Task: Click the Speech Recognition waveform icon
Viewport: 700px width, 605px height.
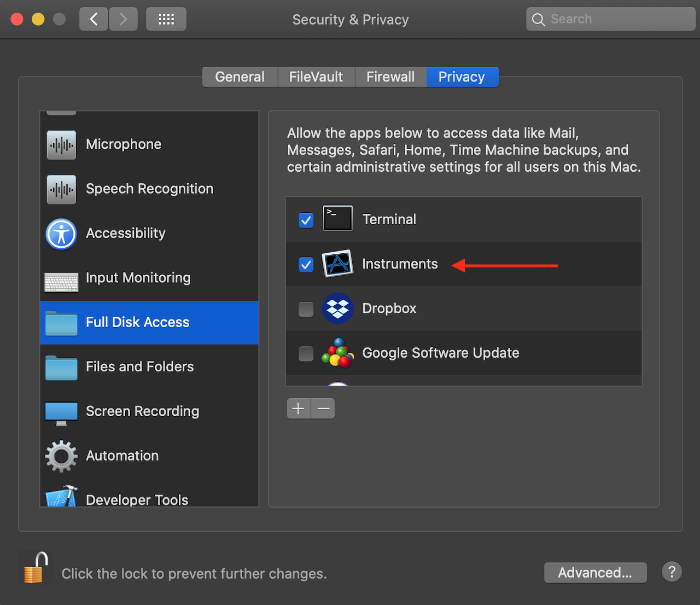Action: tap(61, 189)
